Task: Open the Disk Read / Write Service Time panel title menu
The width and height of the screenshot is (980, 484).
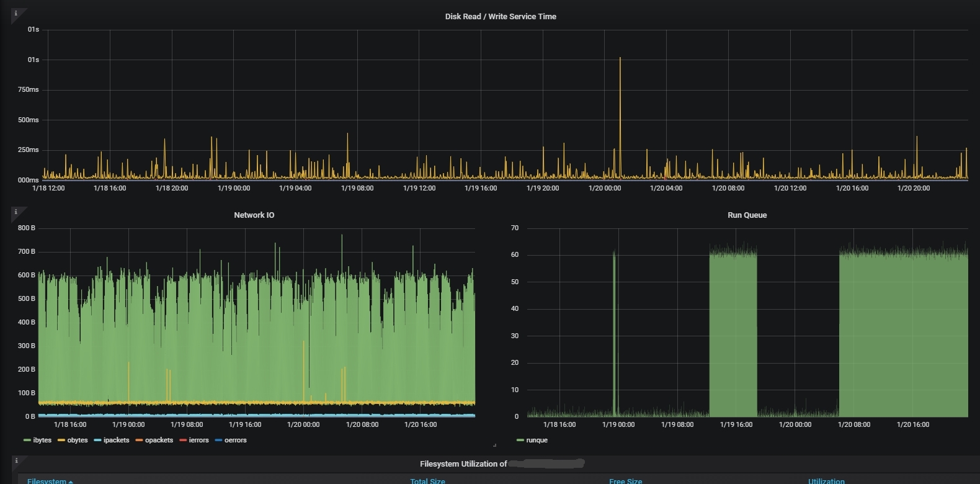Action: pyautogui.click(x=501, y=17)
